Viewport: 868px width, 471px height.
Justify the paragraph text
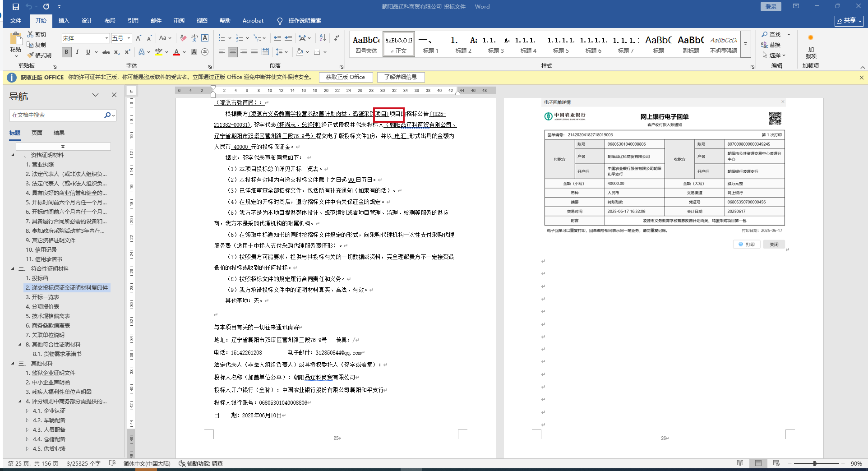tap(254, 52)
